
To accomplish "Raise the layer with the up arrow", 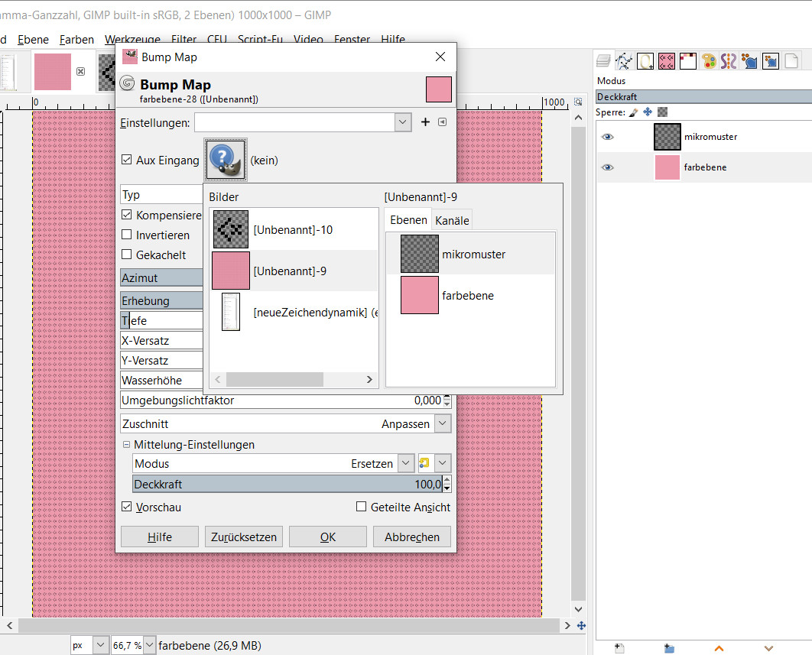I will (719, 648).
